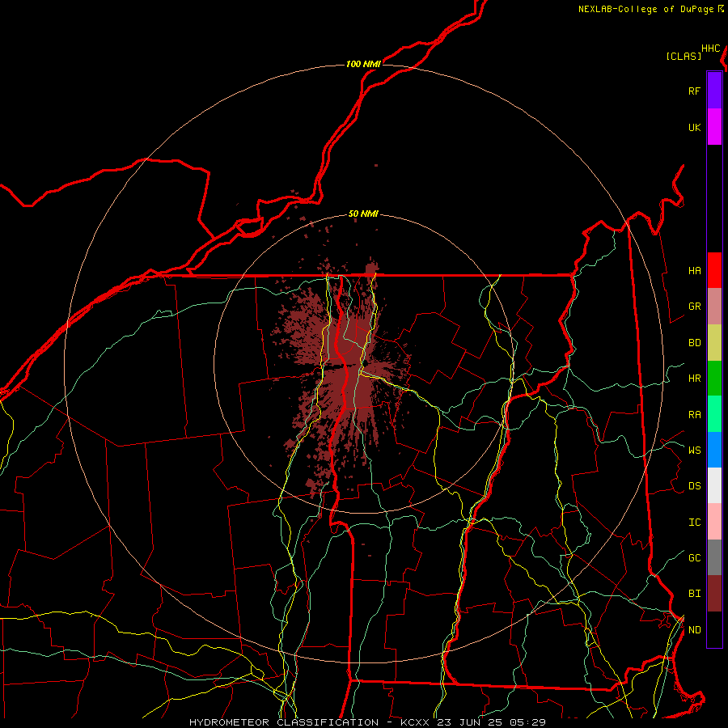Click the RF purple legend swatch
The width and height of the screenshot is (728, 728).
click(x=714, y=91)
